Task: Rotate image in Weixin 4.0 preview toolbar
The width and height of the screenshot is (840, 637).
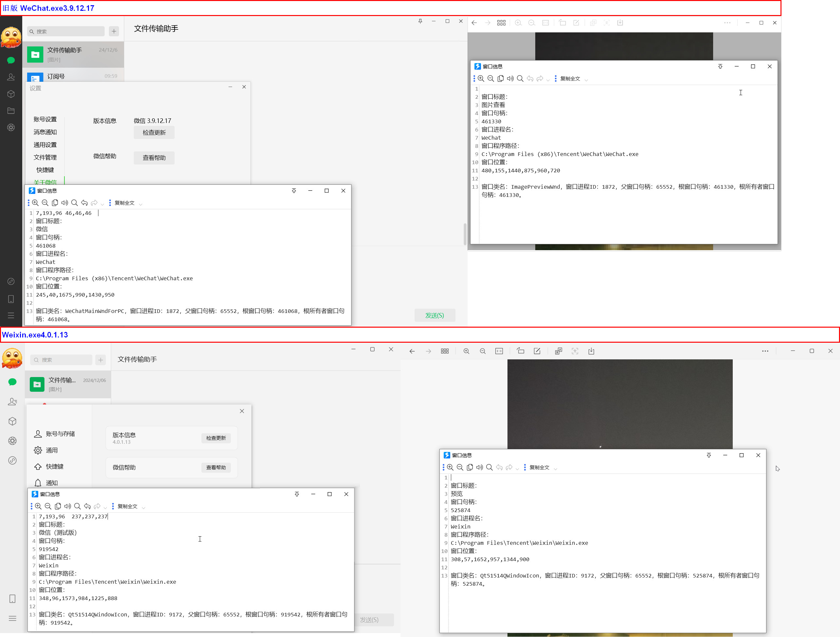Action: [x=521, y=351]
